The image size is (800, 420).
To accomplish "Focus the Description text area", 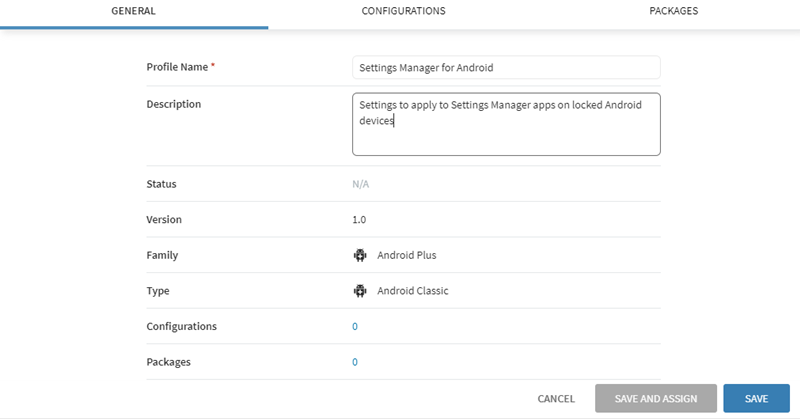I will [x=506, y=125].
